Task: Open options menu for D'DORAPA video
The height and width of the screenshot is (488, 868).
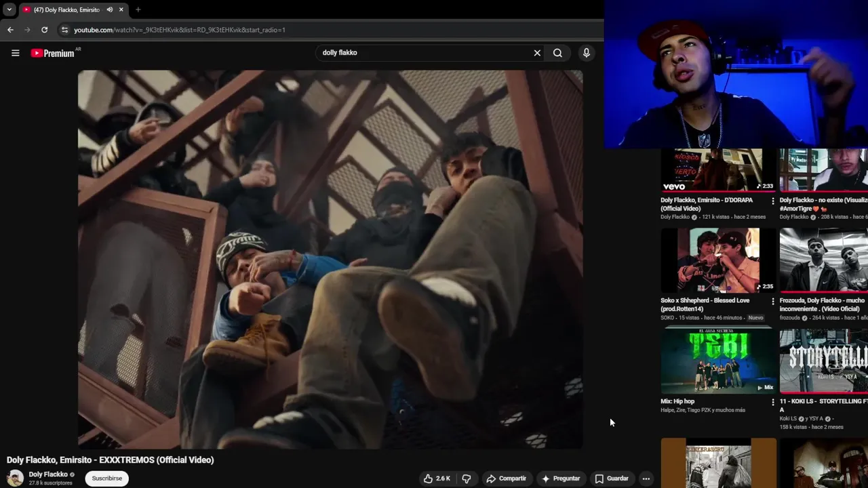Action: (x=773, y=201)
